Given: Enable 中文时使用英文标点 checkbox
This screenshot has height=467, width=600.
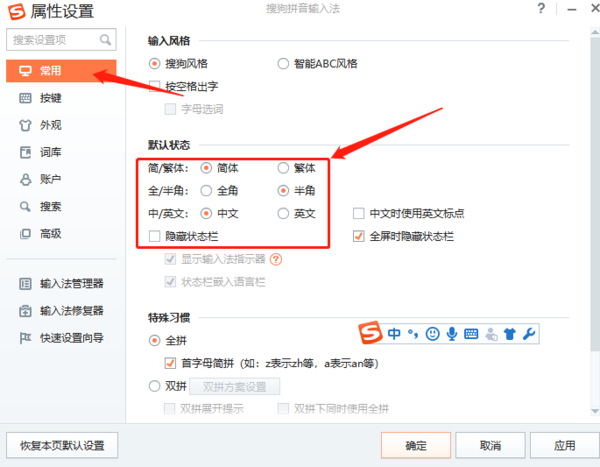Looking at the screenshot, I should click(359, 213).
